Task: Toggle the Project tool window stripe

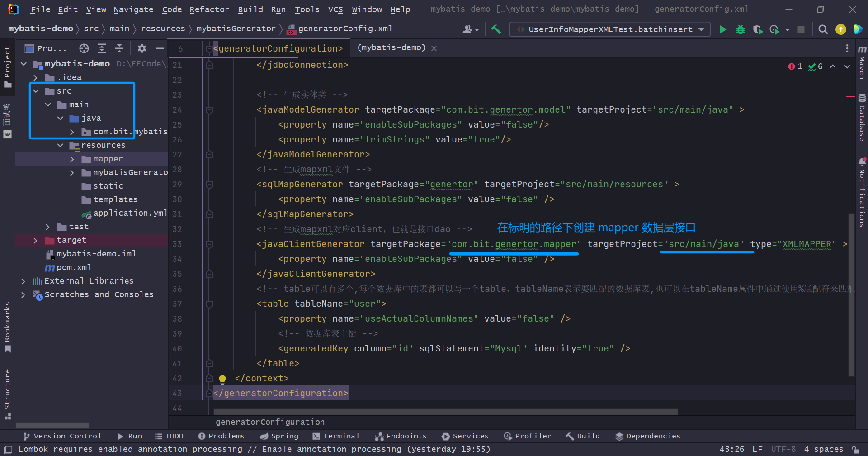Action: [x=7, y=67]
